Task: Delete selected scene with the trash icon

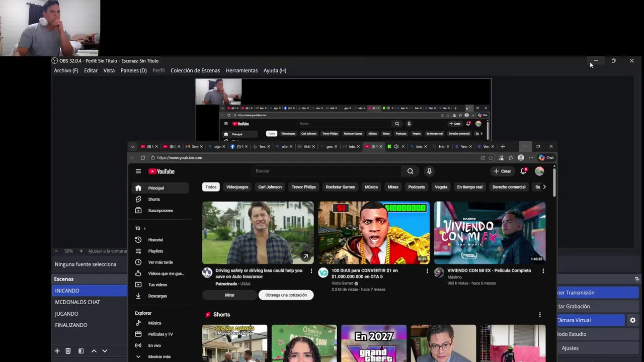Action: click(68, 351)
